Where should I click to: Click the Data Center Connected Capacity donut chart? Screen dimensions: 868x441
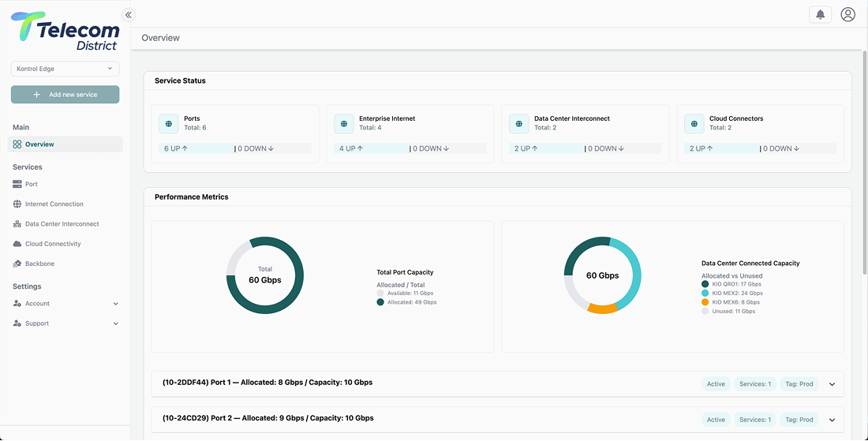coord(603,275)
